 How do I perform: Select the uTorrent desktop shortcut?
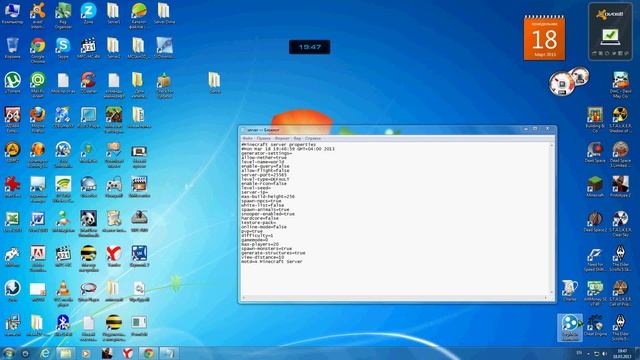(12, 83)
